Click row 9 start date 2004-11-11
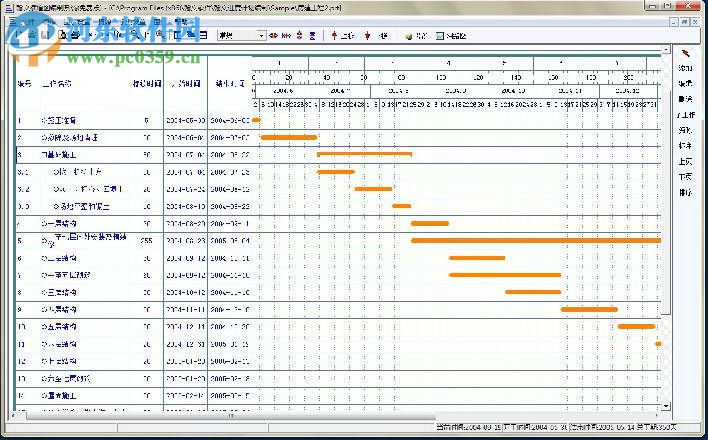The height and width of the screenshot is (440, 708). click(x=186, y=309)
